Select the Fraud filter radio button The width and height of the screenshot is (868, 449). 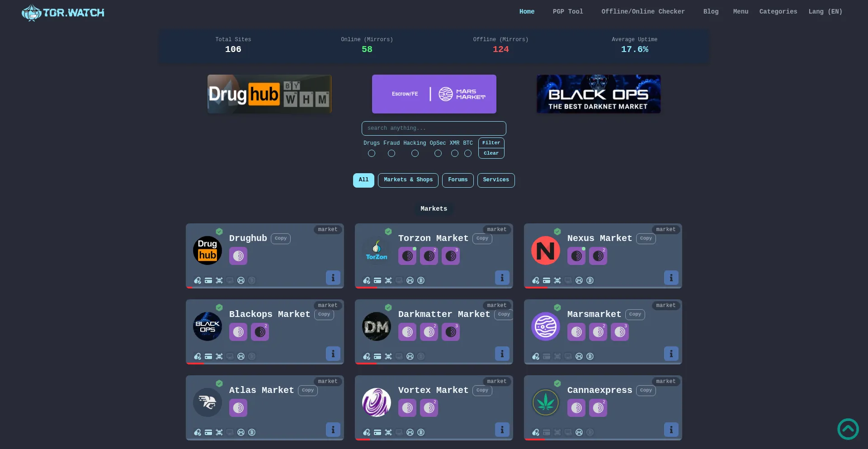click(392, 153)
